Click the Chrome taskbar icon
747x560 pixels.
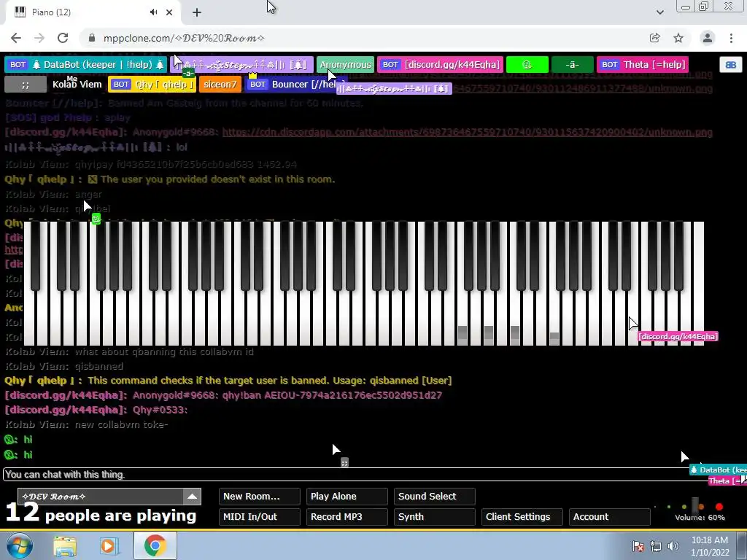click(155, 545)
